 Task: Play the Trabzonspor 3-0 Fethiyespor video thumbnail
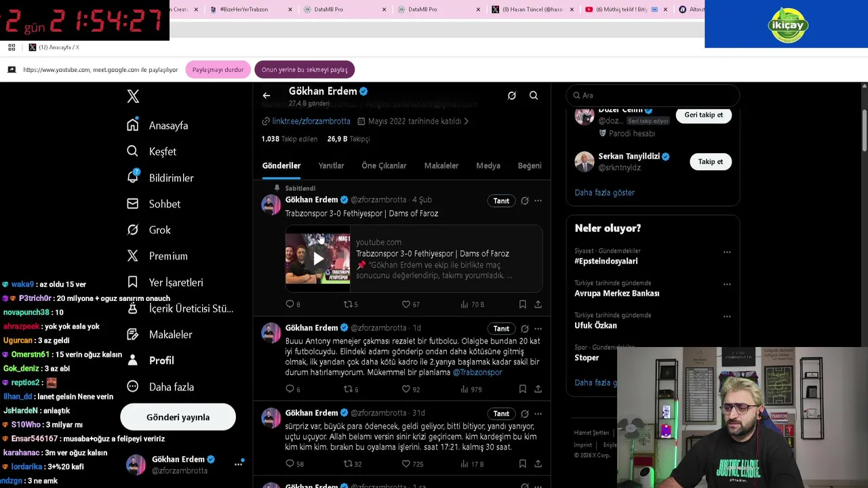pos(318,258)
